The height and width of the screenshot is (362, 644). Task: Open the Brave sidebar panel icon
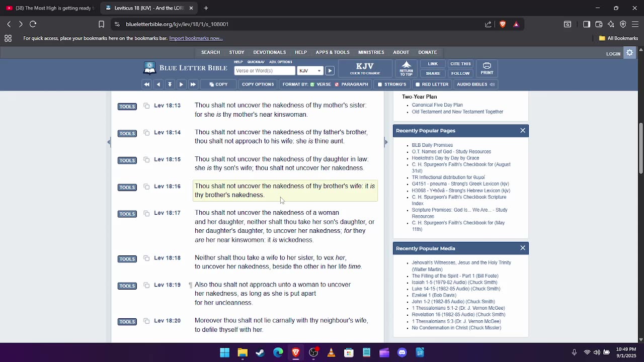[x=587, y=24]
